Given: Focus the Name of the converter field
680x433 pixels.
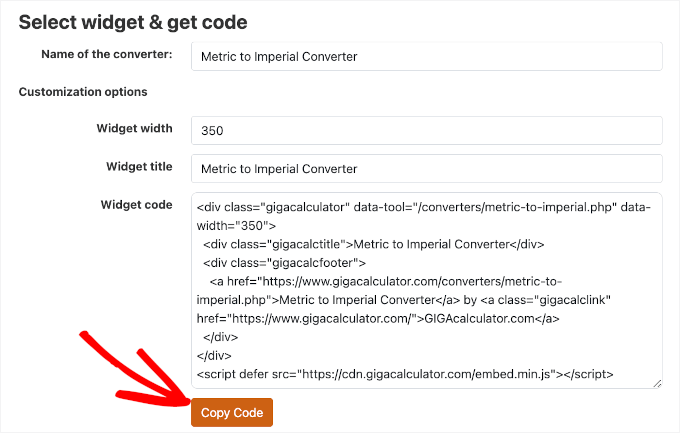Looking at the screenshot, I should (x=426, y=56).
